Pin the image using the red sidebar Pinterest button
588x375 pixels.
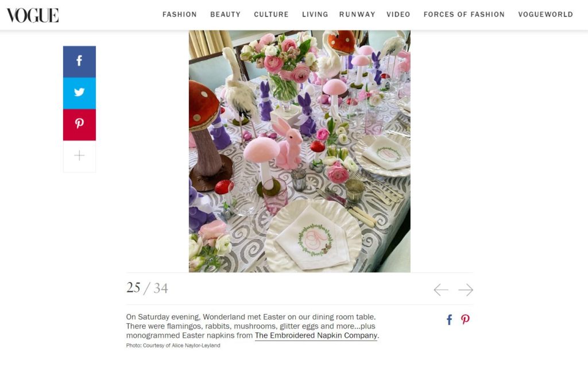point(79,125)
